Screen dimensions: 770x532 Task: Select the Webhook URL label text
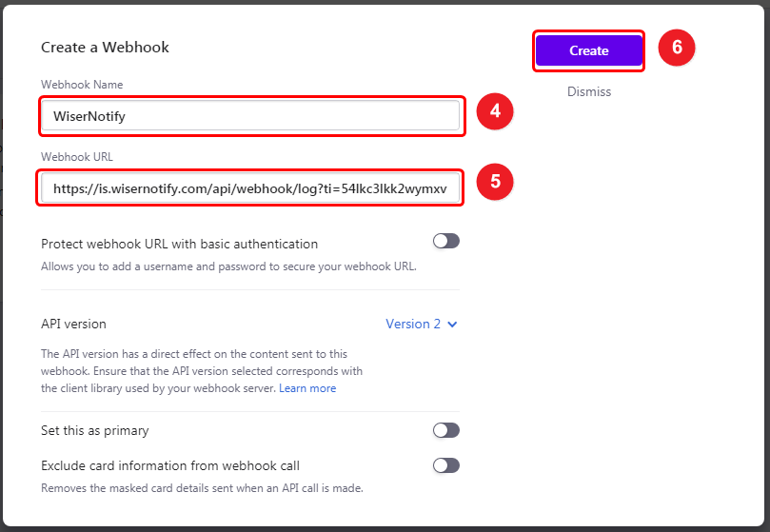click(x=77, y=157)
